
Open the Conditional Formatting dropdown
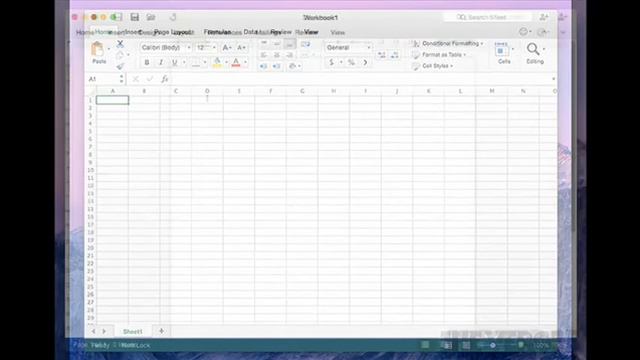click(x=448, y=43)
